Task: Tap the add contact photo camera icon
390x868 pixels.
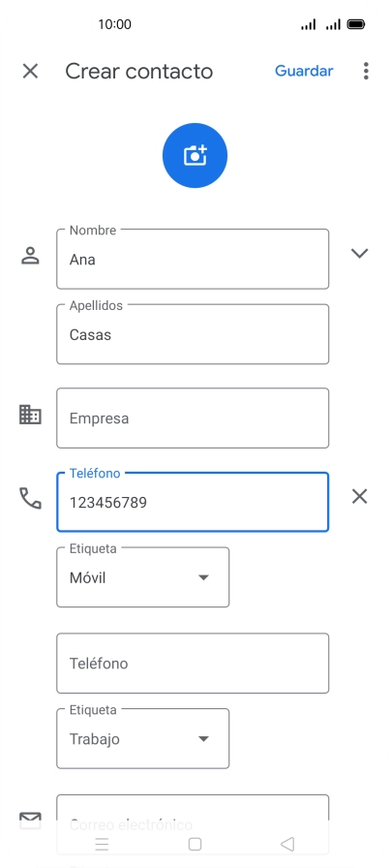Action: (x=195, y=156)
